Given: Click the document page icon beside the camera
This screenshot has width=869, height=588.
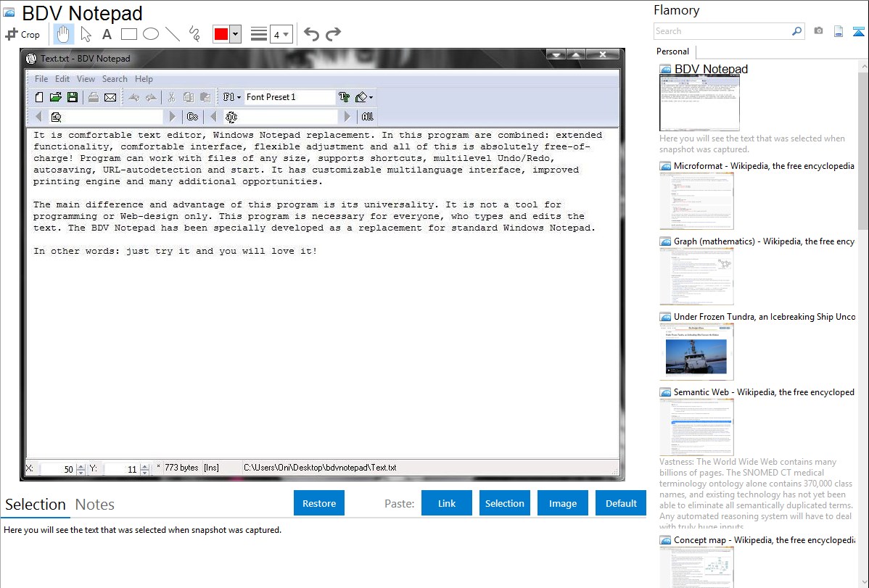Looking at the screenshot, I should point(839,31).
